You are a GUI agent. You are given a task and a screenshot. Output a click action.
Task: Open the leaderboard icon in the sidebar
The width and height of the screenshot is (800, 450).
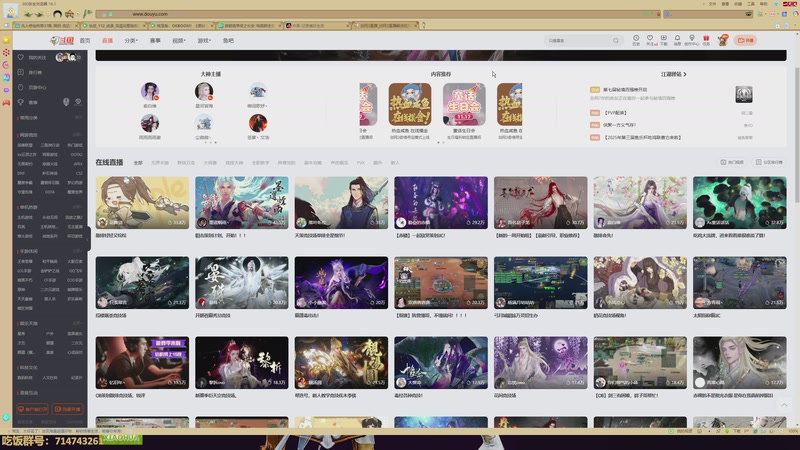pyautogui.click(x=21, y=72)
